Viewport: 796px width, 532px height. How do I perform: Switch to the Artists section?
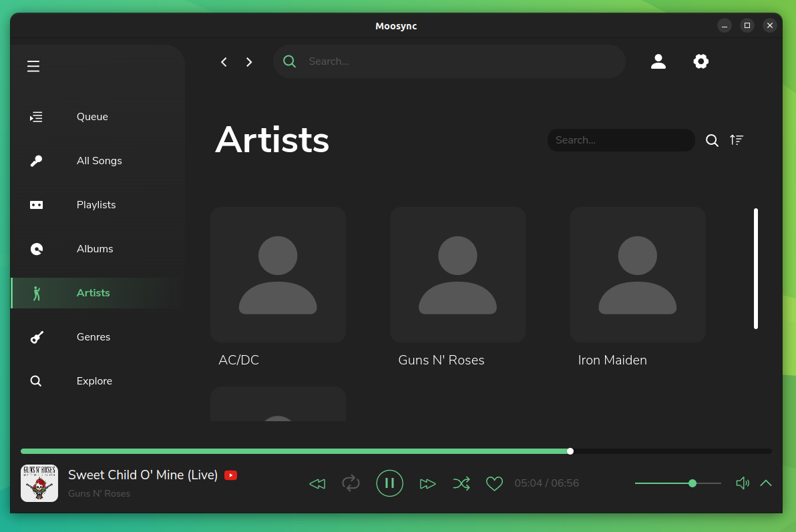93,292
